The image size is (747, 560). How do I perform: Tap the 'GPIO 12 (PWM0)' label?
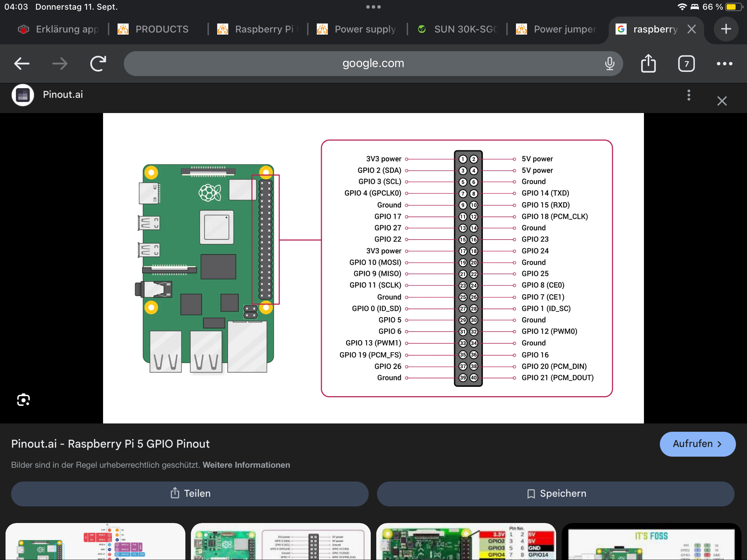click(x=550, y=331)
